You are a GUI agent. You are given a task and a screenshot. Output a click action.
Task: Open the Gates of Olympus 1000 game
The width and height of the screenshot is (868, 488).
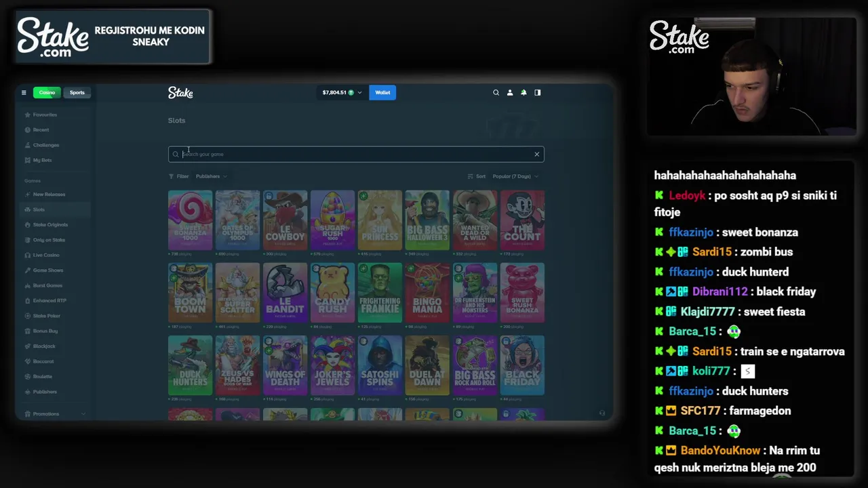point(237,220)
